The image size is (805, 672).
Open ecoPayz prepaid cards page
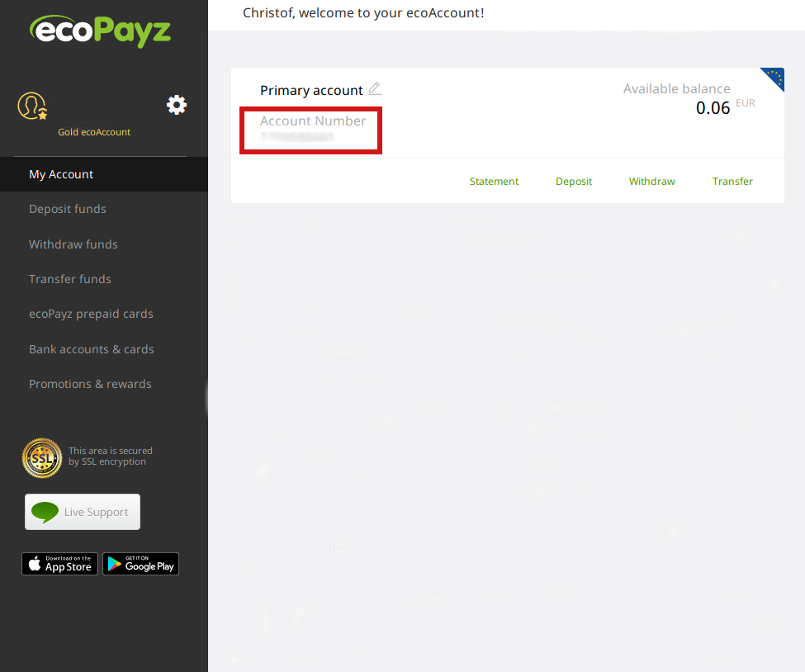(x=91, y=314)
